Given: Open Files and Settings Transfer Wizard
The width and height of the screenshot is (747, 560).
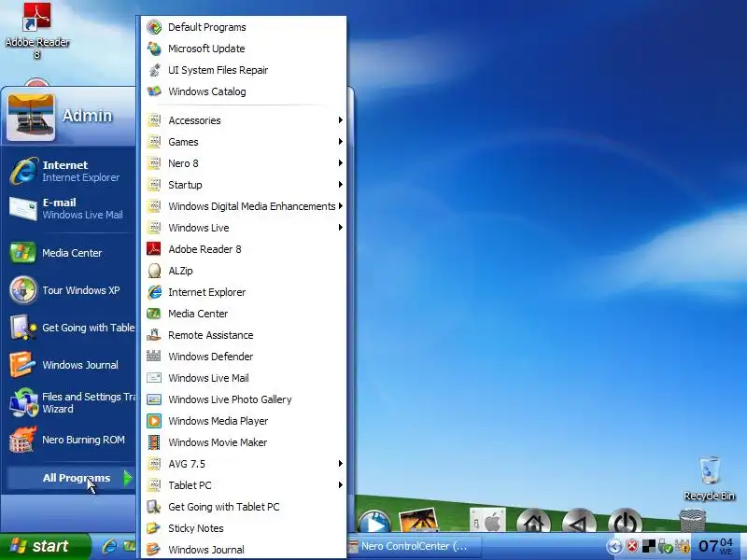Looking at the screenshot, I should 70,402.
